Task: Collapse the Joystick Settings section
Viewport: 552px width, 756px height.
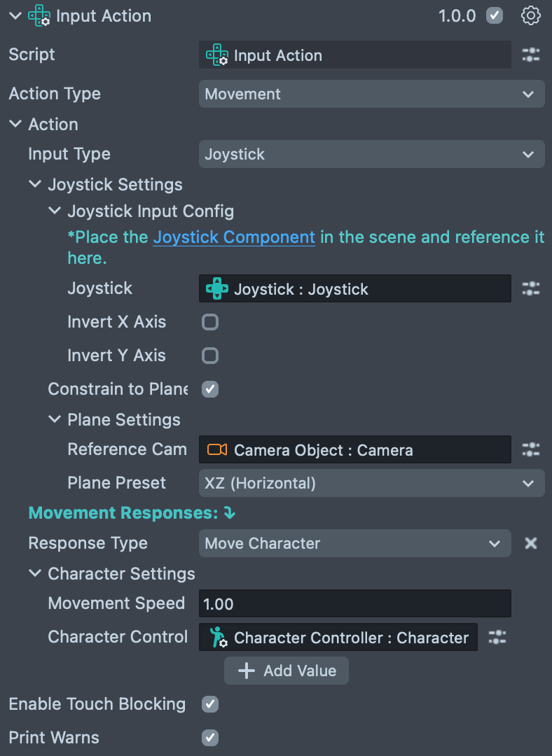Action: pyautogui.click(x=35, y=185)
